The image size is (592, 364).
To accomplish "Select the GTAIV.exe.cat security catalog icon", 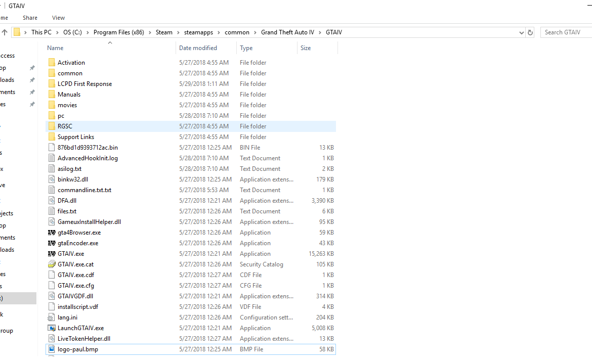I will [52, 264].
